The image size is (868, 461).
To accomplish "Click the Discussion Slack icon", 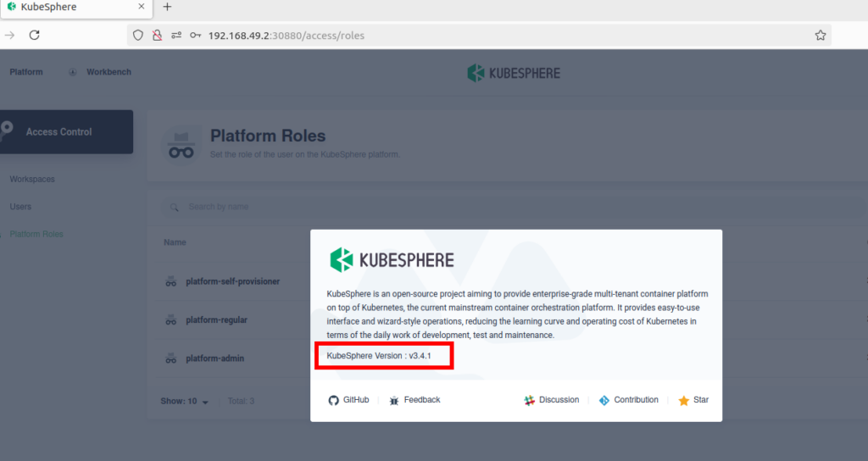I will tap(529, 400).
